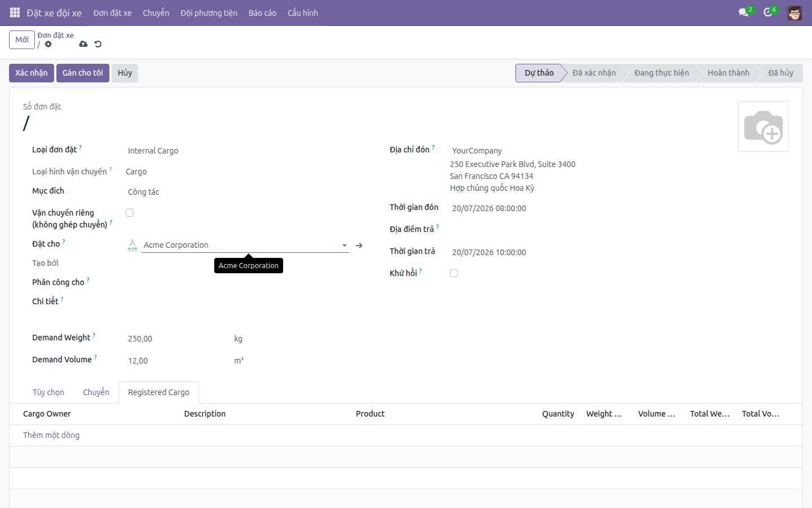Open the activities clock icon
The height and width of the screenshot is (508, 812).
click(768, 12)
